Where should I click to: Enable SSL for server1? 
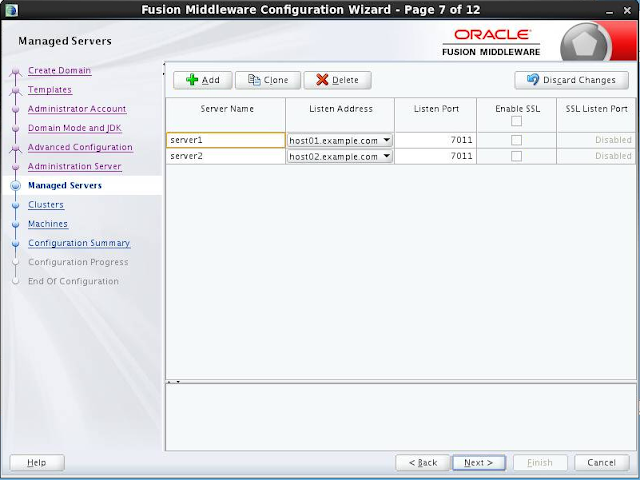pyautogui.click(x=516, y=140)
